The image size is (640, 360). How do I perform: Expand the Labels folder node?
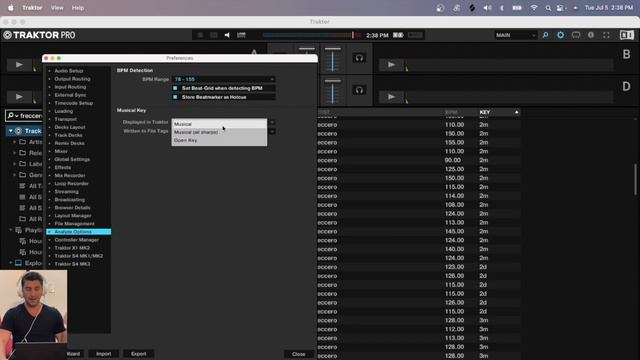point(15,164)
